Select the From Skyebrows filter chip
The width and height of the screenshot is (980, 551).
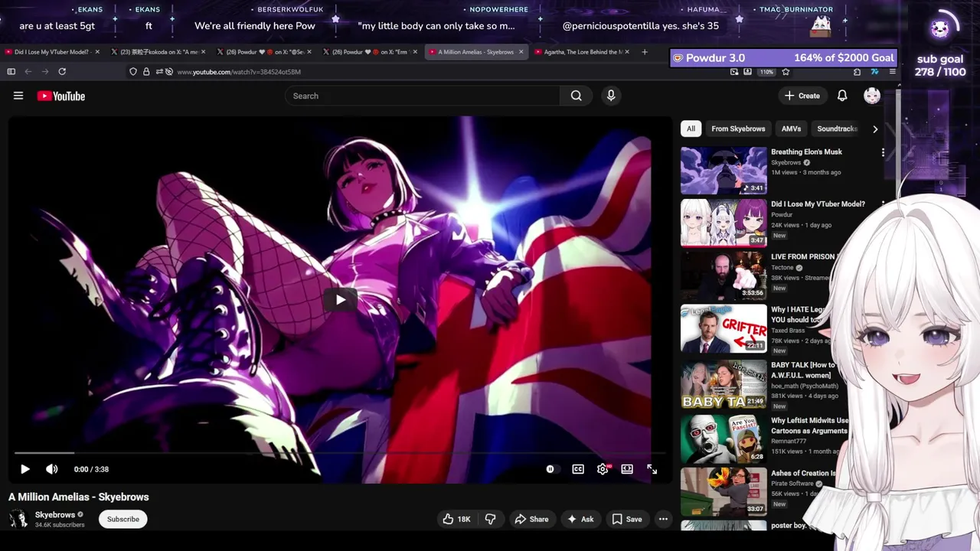click(738, 129)
